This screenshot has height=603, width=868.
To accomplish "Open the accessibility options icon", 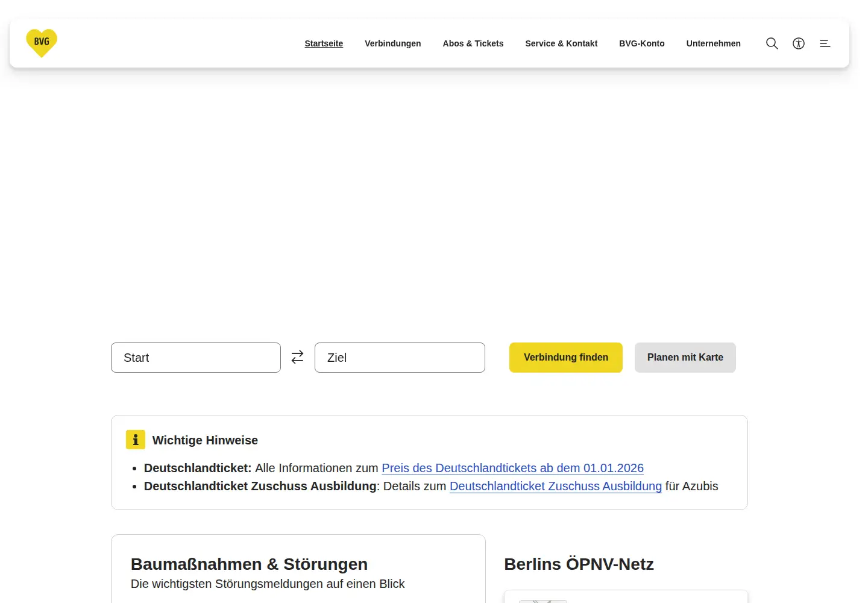I will [x=799, y=43].
